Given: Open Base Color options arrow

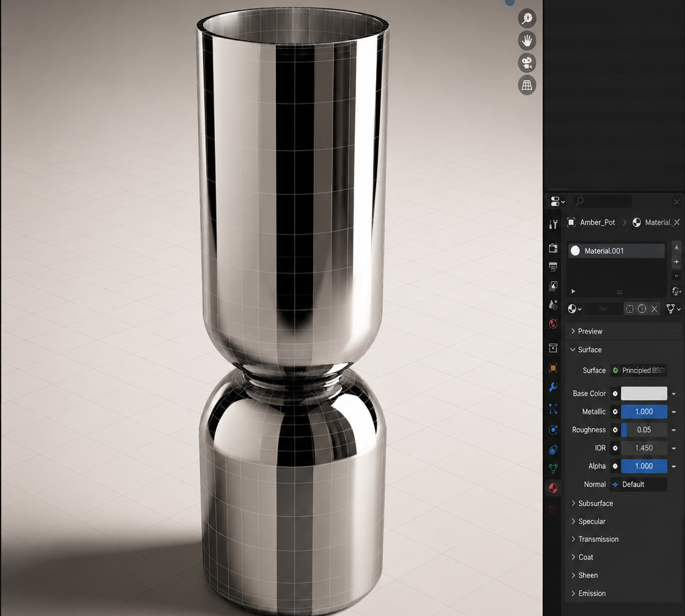Looking at the screenshot, I should pyautogui.click(x=674, y=394).
